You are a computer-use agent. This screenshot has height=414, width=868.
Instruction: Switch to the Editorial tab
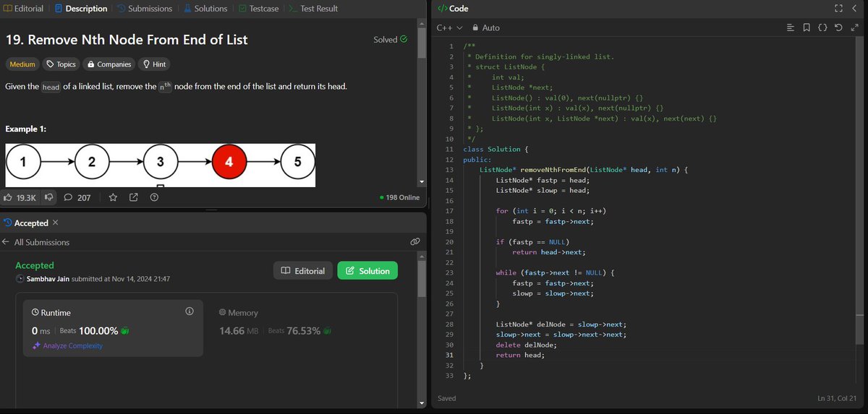tap(23, 9)
